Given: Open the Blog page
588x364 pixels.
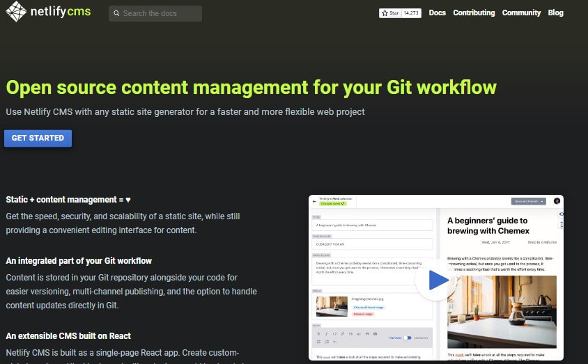Looking at the screenshot, I should [555, 13].
